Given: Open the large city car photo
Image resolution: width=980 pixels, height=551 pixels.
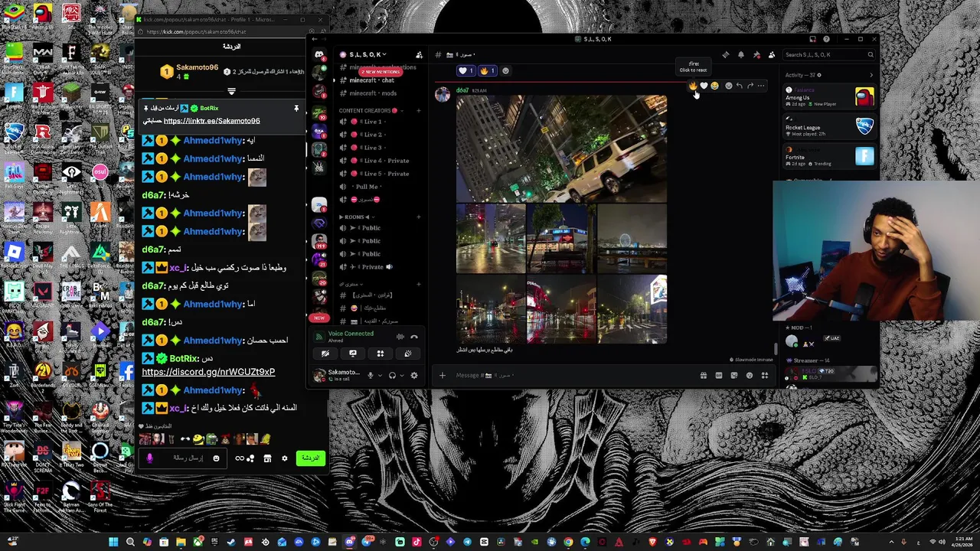Looking at the screenshot, I should (561, 148).
